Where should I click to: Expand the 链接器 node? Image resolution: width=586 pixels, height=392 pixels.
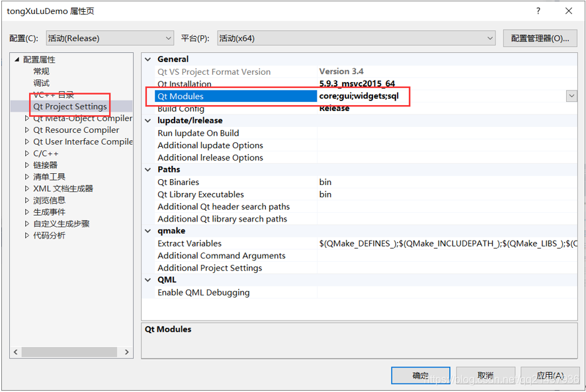pyautogui.click(x=27, y=165)
